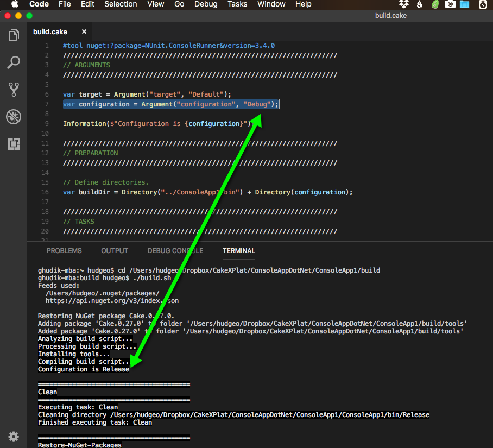Open the Source Control view
Viewport: 493px width, 448px height.
[x=14, y=89]
